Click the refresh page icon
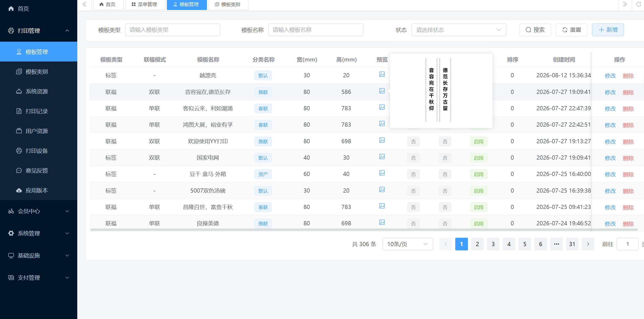Image resolution: width=644 pixels, height=319 pixels. [x=638, y=4]
